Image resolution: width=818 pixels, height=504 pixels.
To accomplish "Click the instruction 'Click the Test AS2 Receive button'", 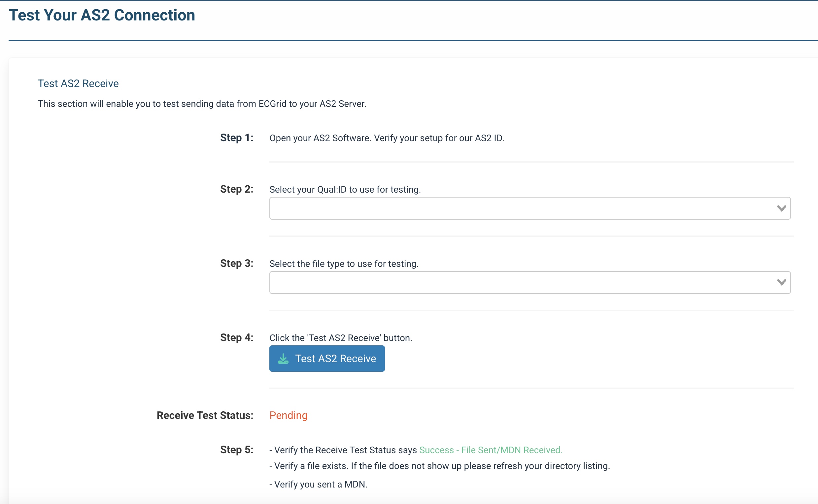I will pyautogui.click(x=341, y=337).
